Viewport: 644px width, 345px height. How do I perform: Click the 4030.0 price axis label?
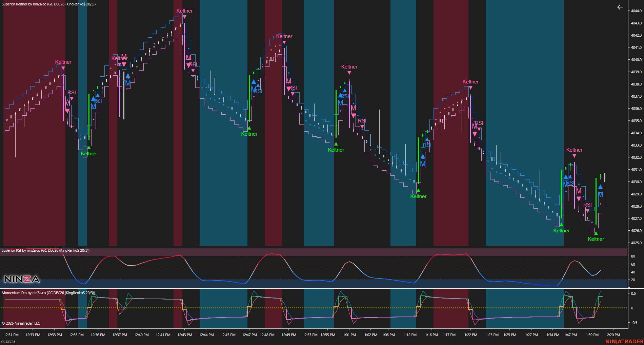tap(636, 182)
